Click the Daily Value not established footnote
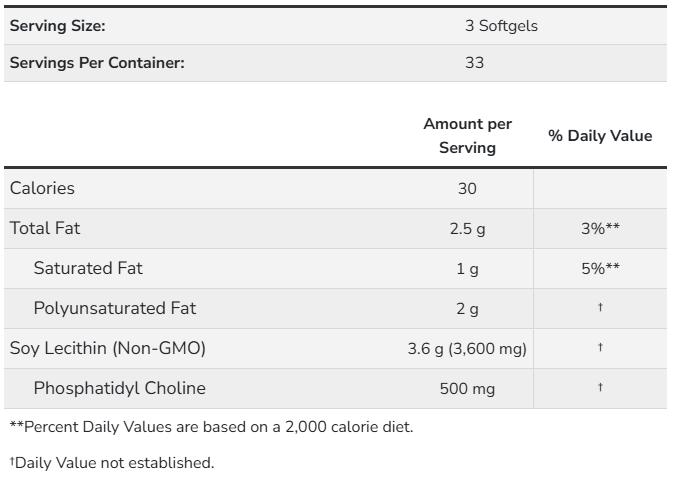Viewport: 674px width, 477px height. pos(112,463)
